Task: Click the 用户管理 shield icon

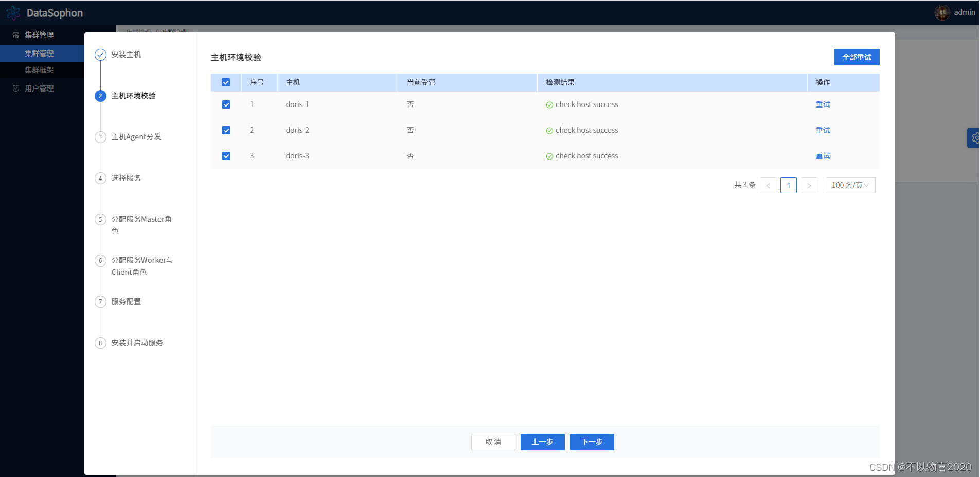Action: coord(16,89)
